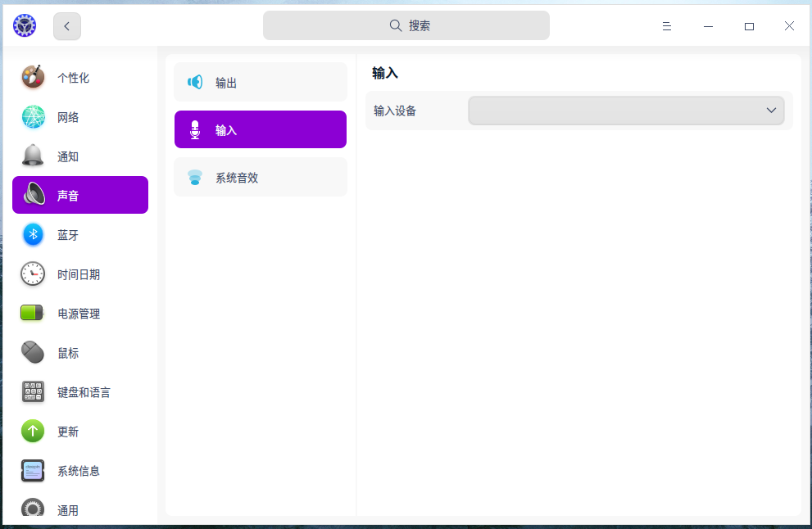Image resolution: width=812 pixels, height=529 pixels.
Task: Click the magnifier icon in search bar
Action: (395, 25)
